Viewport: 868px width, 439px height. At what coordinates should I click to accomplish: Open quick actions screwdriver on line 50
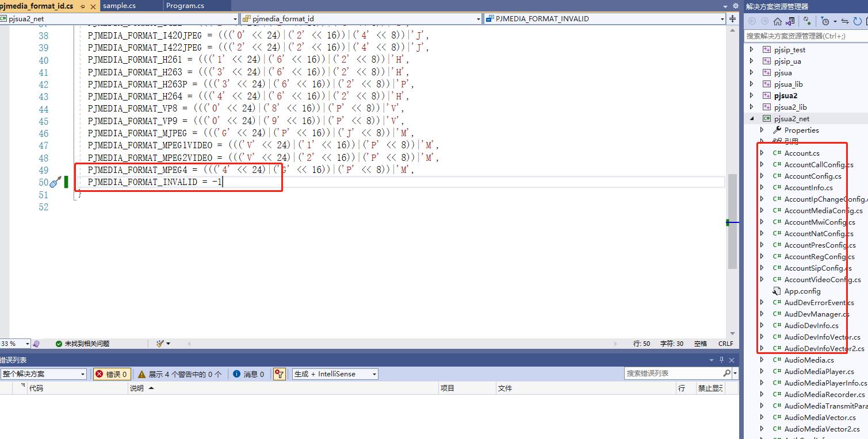tap(55, 182)
